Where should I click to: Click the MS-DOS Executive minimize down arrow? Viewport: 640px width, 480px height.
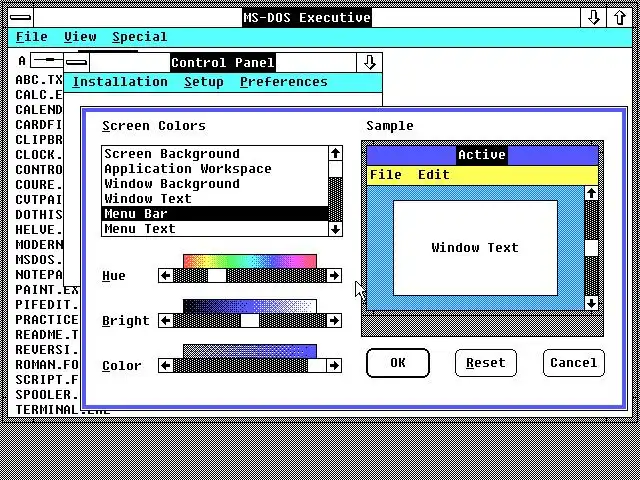593,18
